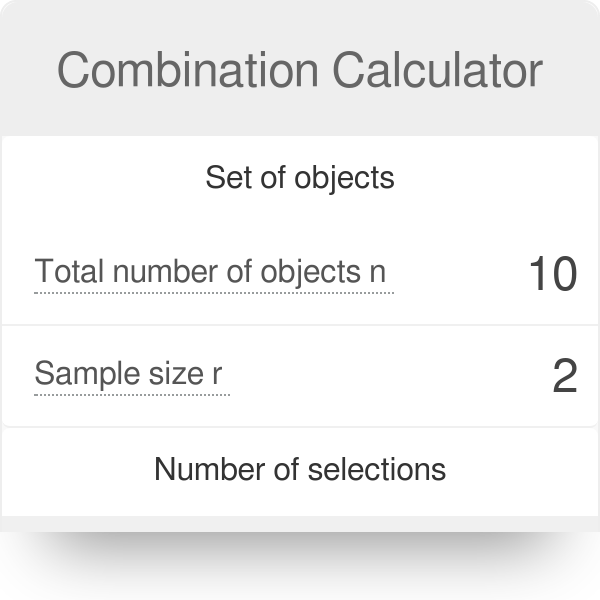Click the letter n after objects
Screen dimensions: 600x600
(x=377, y=272)
